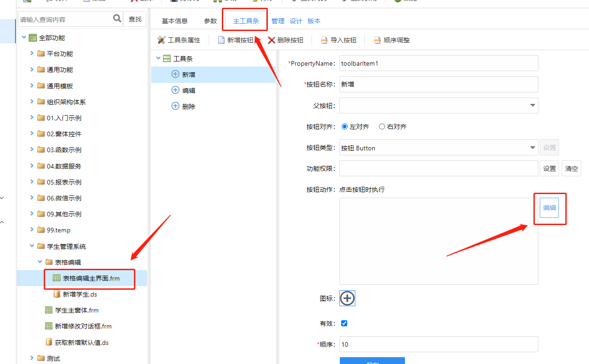
Task: Click 设置 button next to 功能权限
Action: 549,169
